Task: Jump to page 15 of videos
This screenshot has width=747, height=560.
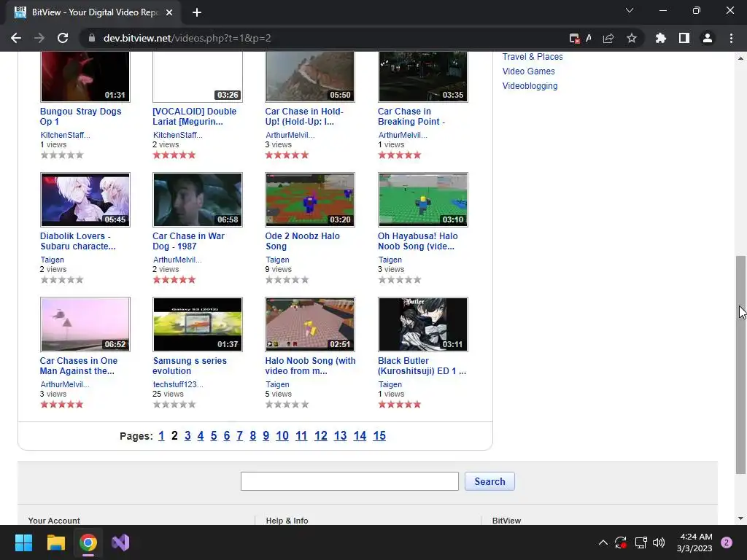Action: (x=379, y=436)
